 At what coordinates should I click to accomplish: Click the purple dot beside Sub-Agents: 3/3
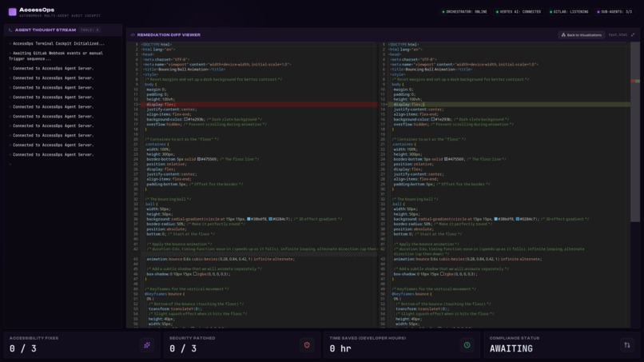(598, 12)
